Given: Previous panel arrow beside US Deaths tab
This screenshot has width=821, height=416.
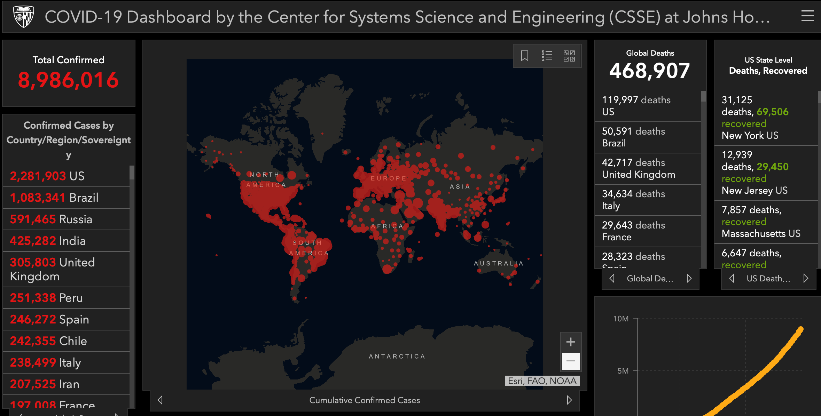Looking at the screenshot, I should pyautogui.click(x=731, y=278).
